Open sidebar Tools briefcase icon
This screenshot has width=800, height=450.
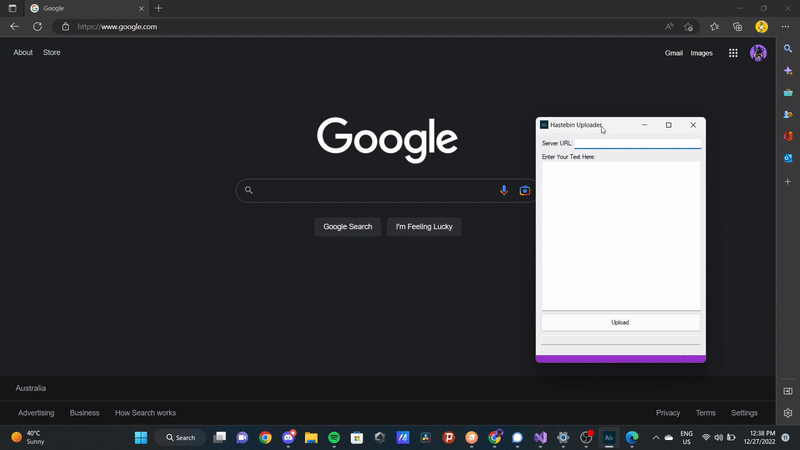tap(788, 92)
